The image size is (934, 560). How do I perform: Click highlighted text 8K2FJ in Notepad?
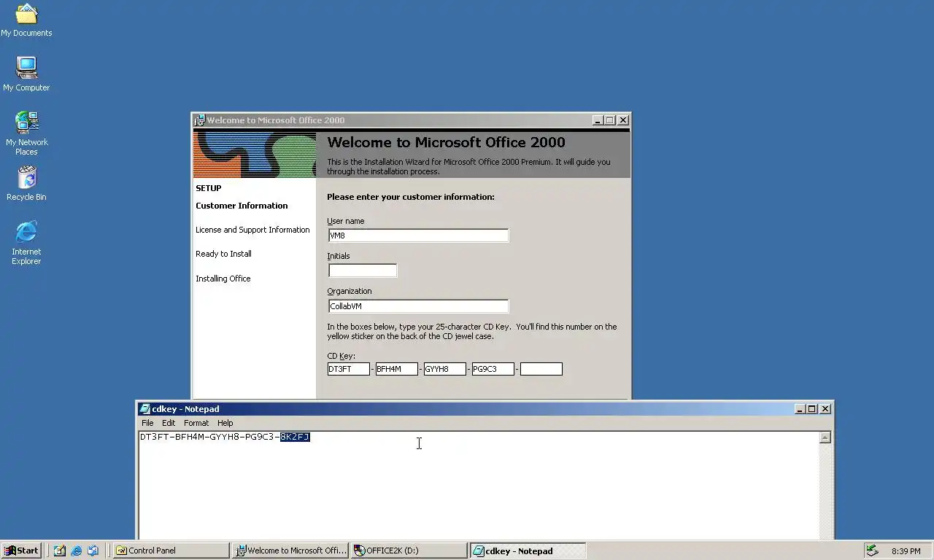(296, 437)
